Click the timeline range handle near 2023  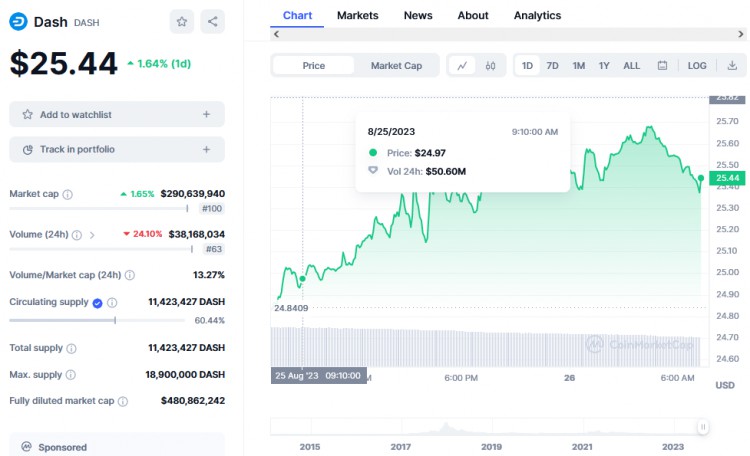coord(703,427)
